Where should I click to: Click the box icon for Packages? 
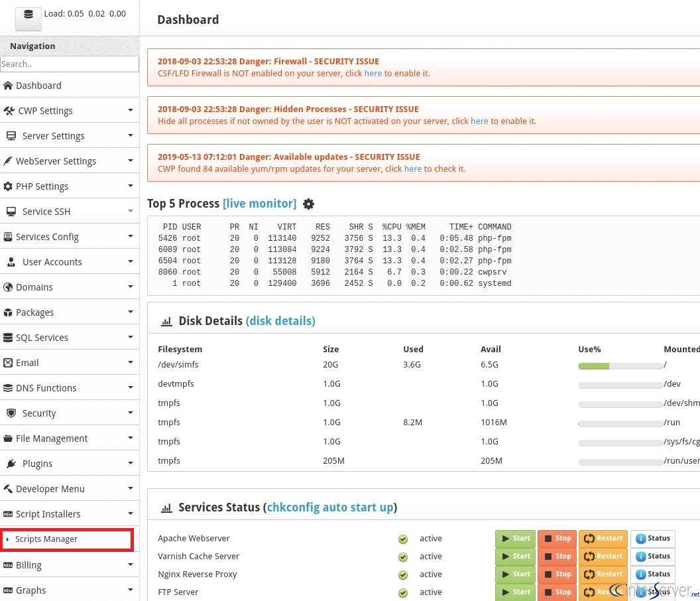(x=7, y=312)
